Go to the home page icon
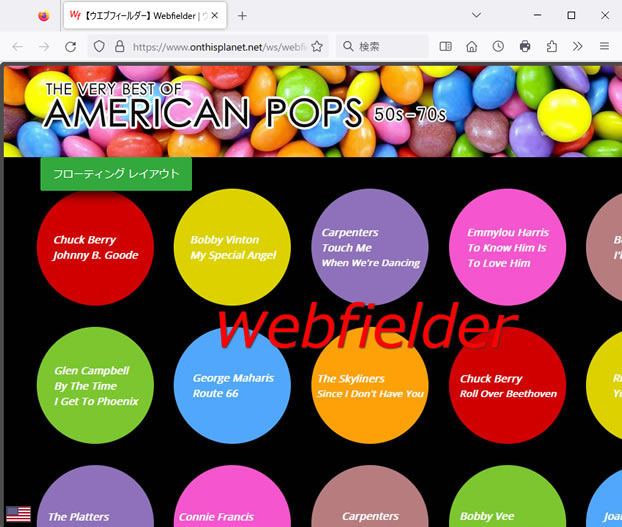The width and height of the screenshot is (622, 527). [x=472, y=47]
